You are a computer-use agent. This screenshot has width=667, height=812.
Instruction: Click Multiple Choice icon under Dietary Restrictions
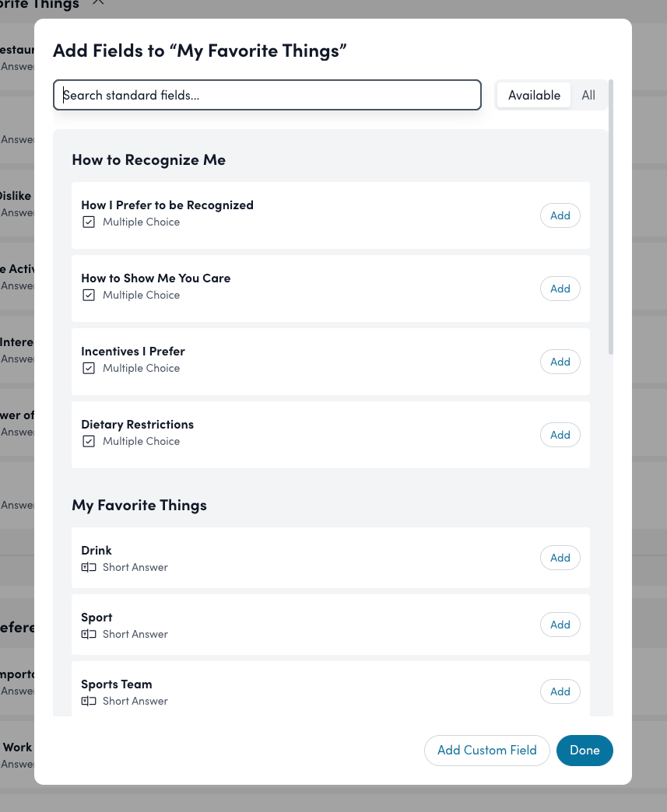[89, 442]
